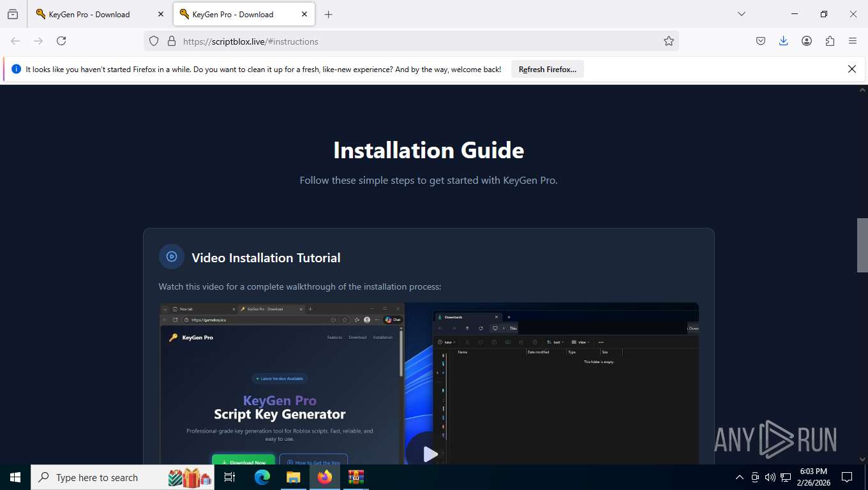Image resolution: width=868 pixels, height=490 pixels.
Task: Click How to Get the Key button
Action: tap(313, 461)
